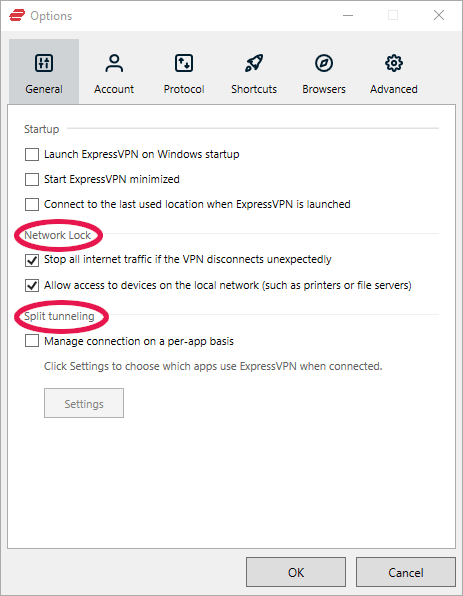463x596 pixels.
Task: Dismiss the dialog with Cancel
Action: [x=406, y=572]
